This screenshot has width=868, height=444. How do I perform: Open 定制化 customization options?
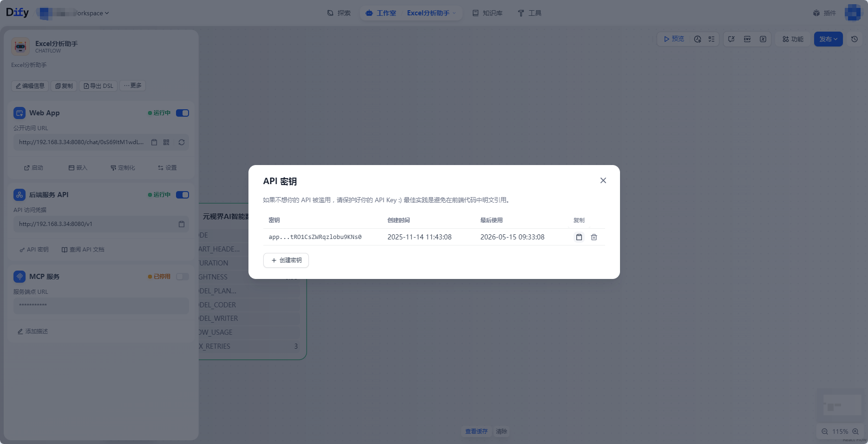pyautogui.click(x=123, y=168)
